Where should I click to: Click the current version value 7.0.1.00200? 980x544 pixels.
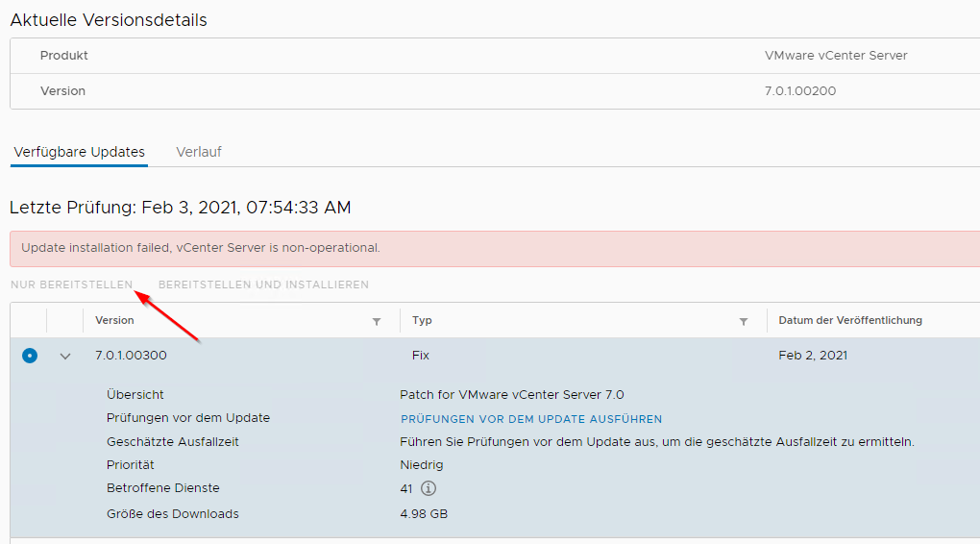tap(800, 91)
